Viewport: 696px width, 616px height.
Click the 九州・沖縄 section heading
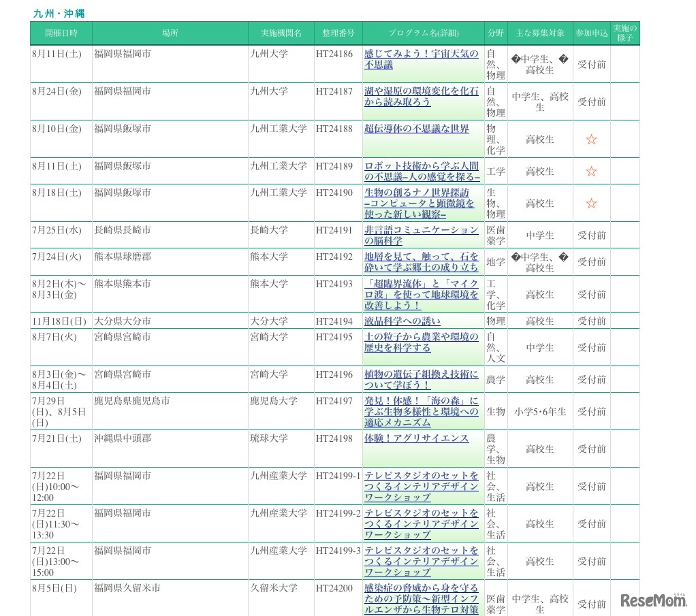59,14
